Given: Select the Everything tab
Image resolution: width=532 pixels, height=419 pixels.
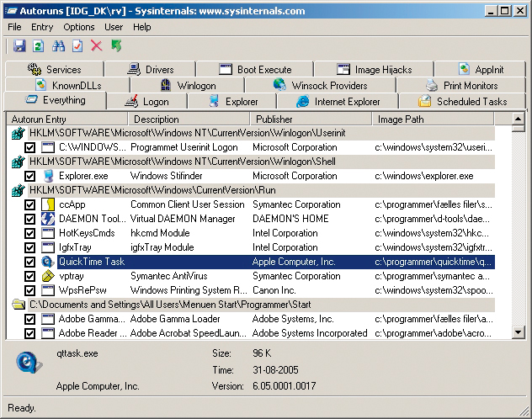Looking at the screenshot, I should pyautogui.click(x=56, y=100).
